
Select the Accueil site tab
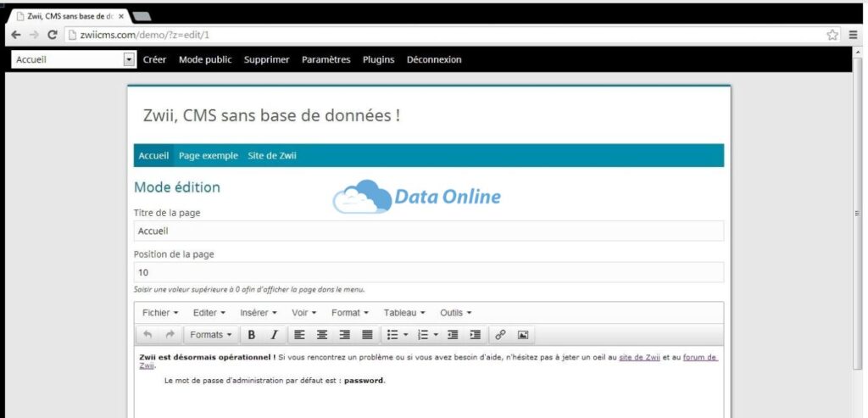153,155
